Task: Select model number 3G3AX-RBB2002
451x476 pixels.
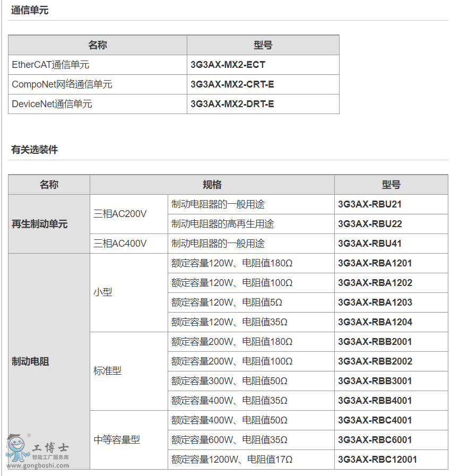Action: tap(375, 361)
